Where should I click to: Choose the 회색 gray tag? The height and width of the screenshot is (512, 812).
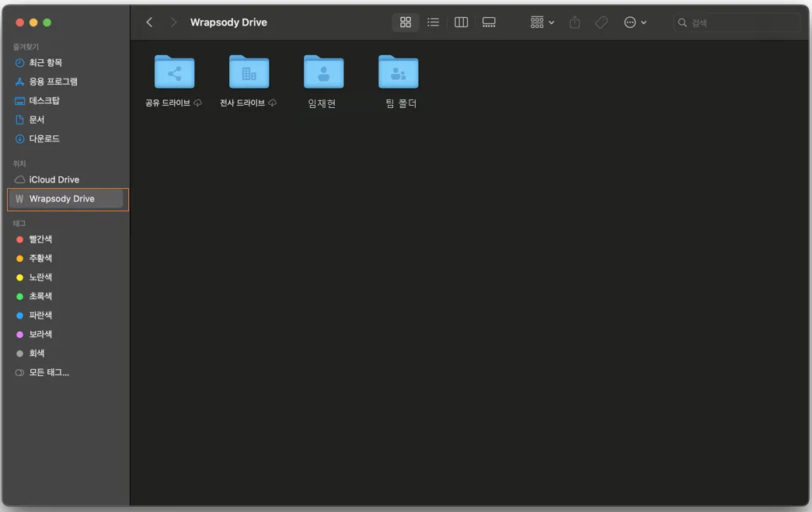[x=66, y=354]
